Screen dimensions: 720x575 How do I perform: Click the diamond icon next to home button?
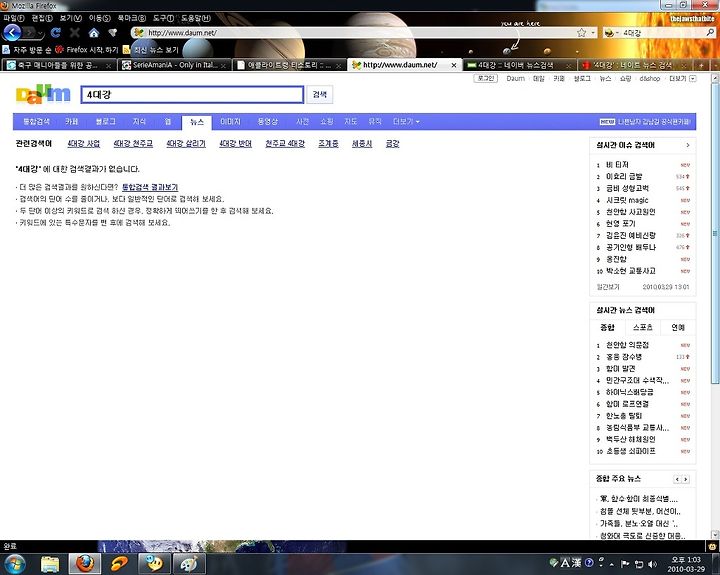point(112,33)
